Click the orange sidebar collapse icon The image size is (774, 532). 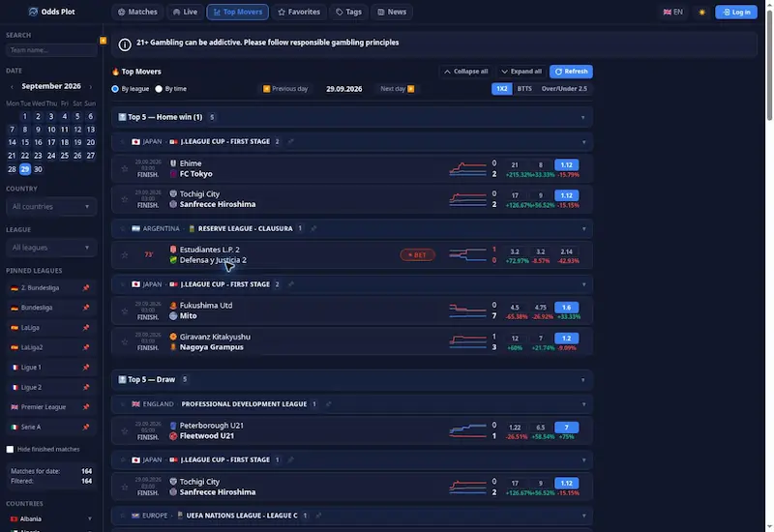pos(103,41)
